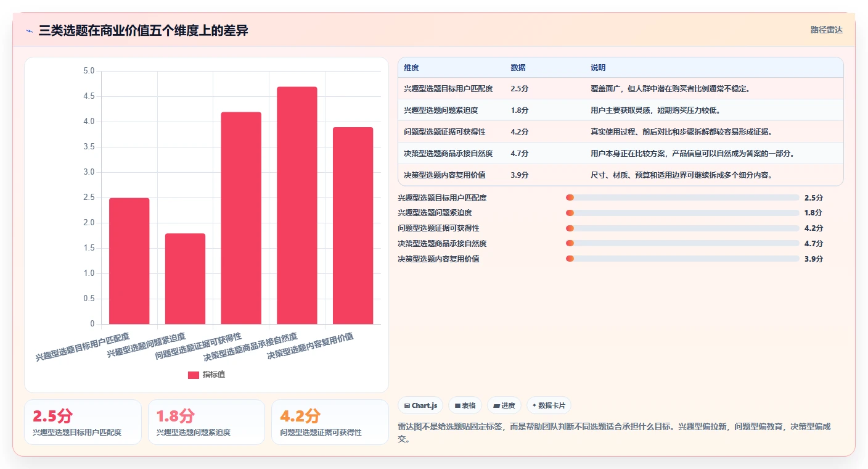The height and width of the screenshot is (469, 868).
Task: Click the 维度 column header
Action: coord(411,68)
